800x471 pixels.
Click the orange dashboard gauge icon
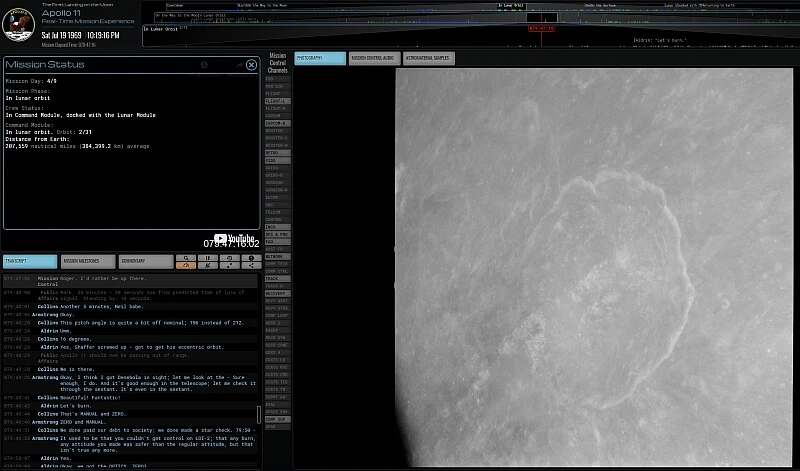[185, 266]
